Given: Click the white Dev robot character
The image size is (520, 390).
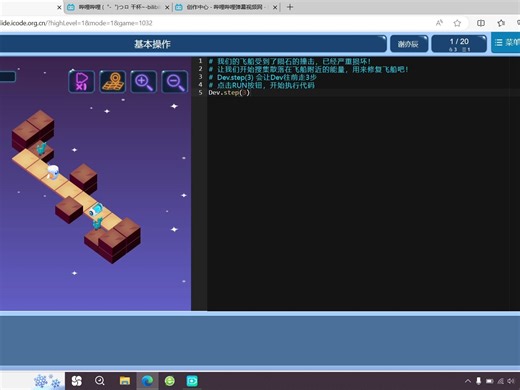Looking at the screenshot, I should 53,172.
